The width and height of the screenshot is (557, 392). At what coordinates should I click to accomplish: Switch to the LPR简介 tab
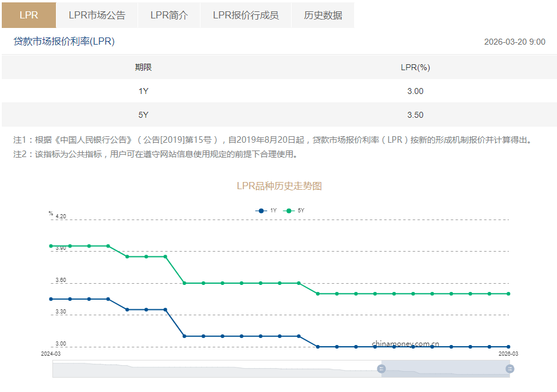(169, 15)
